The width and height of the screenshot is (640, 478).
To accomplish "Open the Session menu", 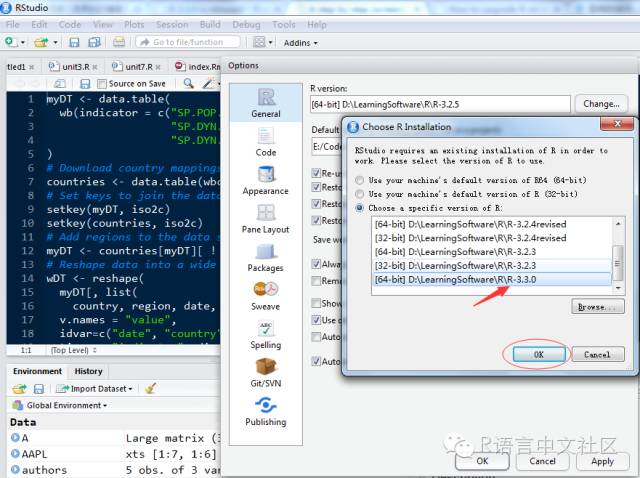I will (172, 24).
